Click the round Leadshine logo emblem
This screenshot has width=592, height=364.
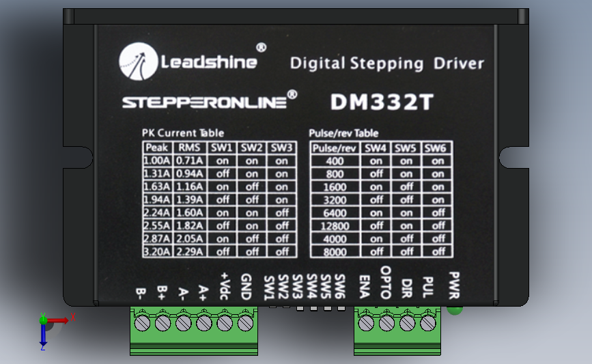click(138, 61)
